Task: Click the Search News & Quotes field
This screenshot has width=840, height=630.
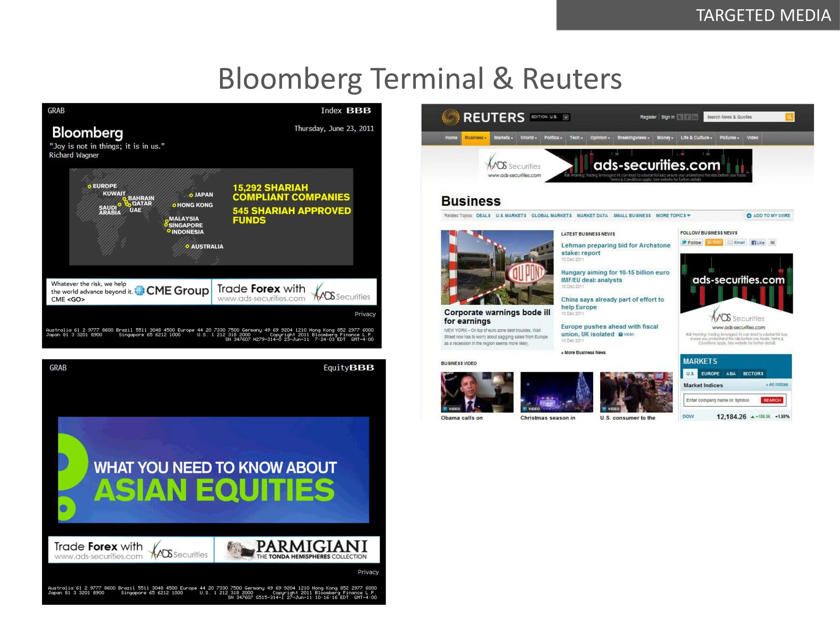Action: click(x=744, y=117)
